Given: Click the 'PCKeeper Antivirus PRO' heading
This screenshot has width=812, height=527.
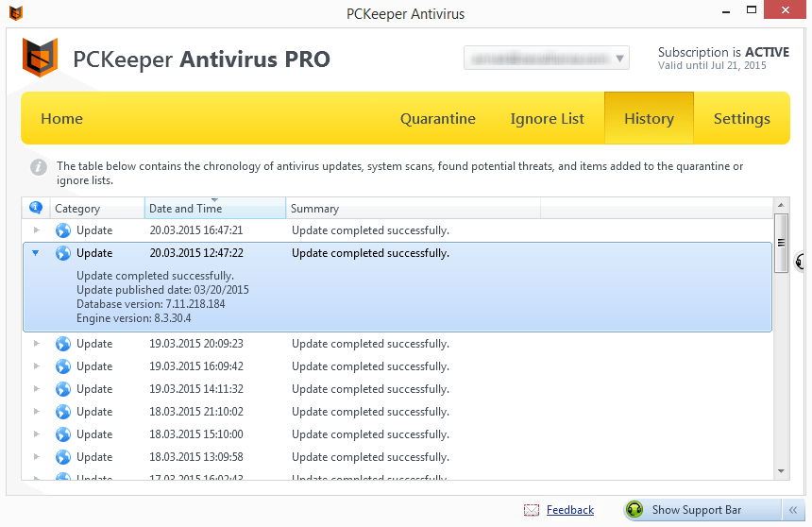Looking at the screenshot, I should point(201,59).
